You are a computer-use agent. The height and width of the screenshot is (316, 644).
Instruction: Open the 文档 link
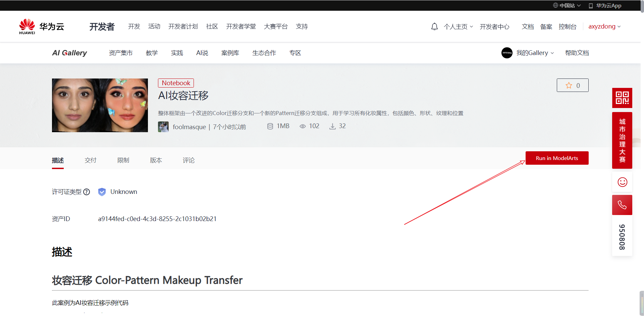pyautogui.click(x=528, y=27)
